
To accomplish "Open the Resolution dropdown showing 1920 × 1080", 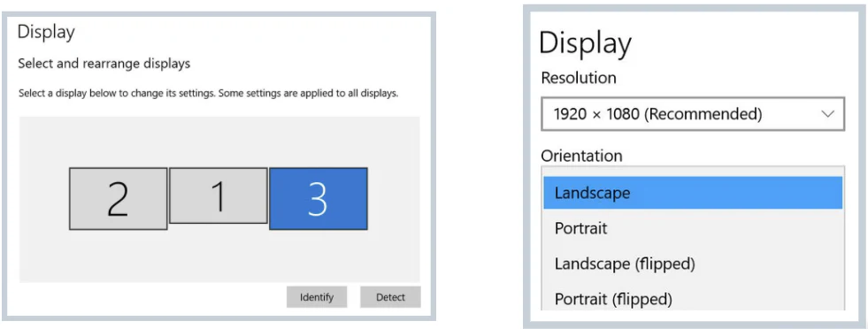I will click(693, 114).
